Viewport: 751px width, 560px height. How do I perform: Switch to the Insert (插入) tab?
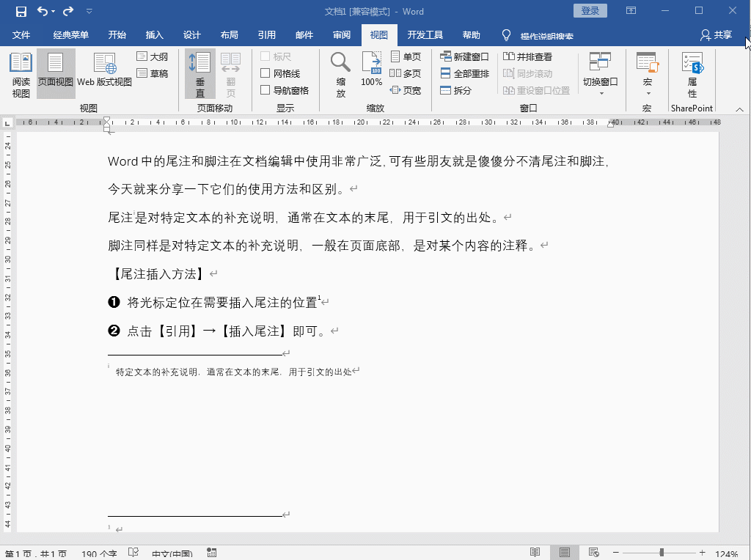pos(154,35)
